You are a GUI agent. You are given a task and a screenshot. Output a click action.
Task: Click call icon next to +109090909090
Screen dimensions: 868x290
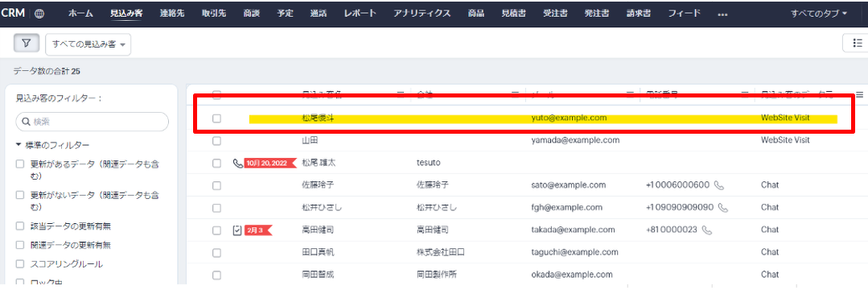(723, 207)
